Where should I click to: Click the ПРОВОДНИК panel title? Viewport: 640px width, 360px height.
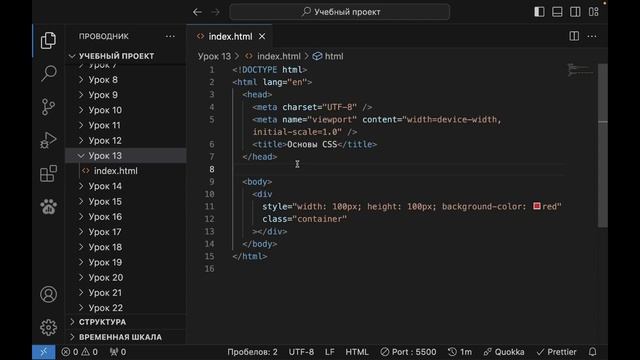[104, 36]
